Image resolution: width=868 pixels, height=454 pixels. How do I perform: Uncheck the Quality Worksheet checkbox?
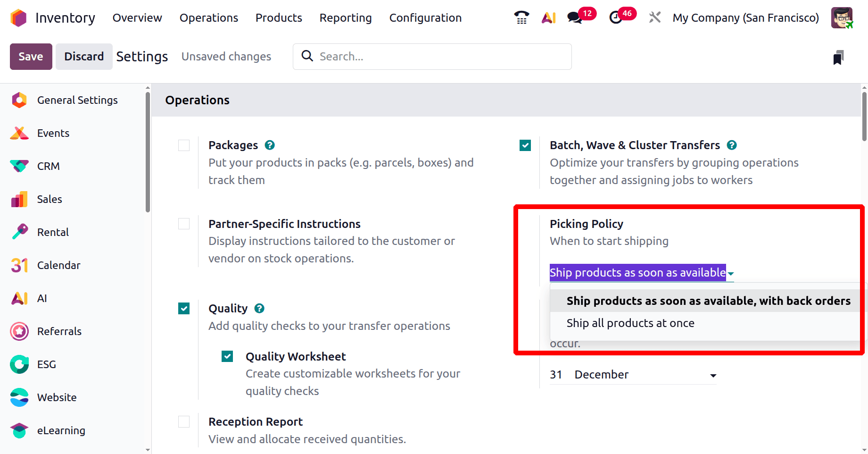click(x=227, y=356)
